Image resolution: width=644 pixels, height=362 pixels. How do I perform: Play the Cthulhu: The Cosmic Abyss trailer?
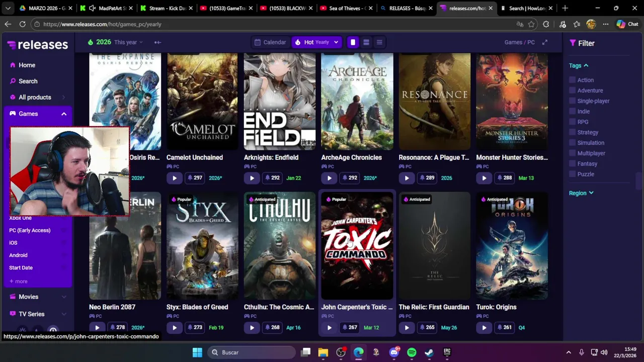pos(252,328)
